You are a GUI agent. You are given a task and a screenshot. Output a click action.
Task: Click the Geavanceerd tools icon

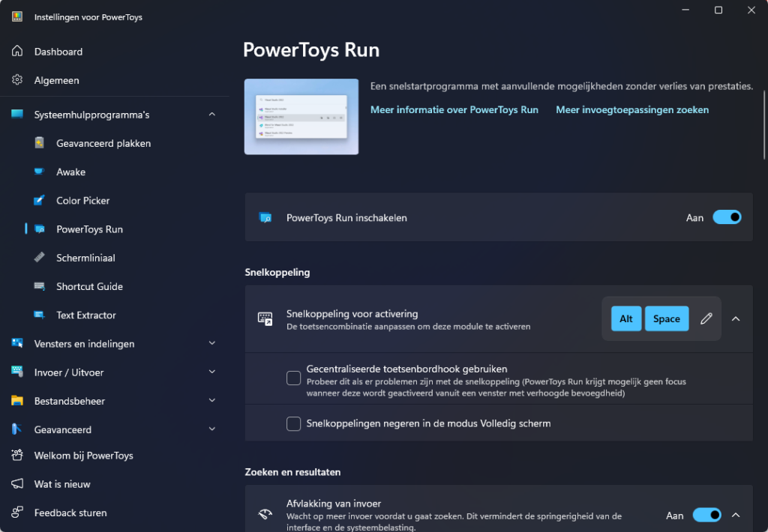click(17, 429)
